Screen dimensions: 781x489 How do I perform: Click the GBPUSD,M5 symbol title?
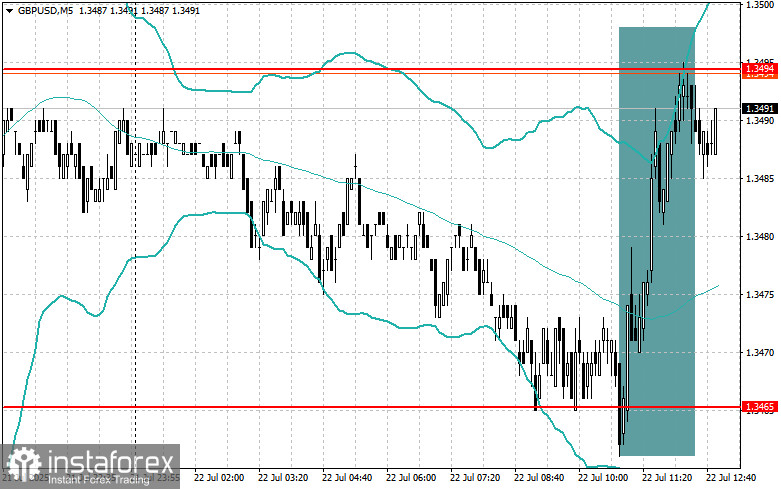(x=44, y=10)
